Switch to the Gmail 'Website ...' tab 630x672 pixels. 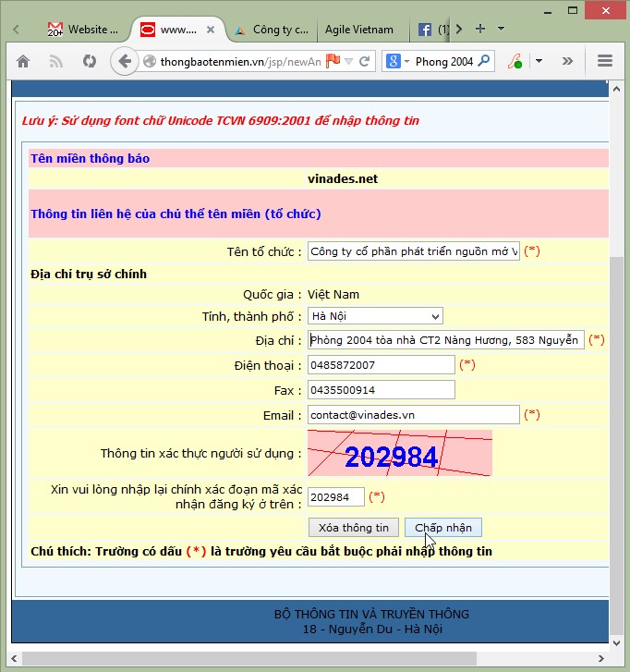81,30
